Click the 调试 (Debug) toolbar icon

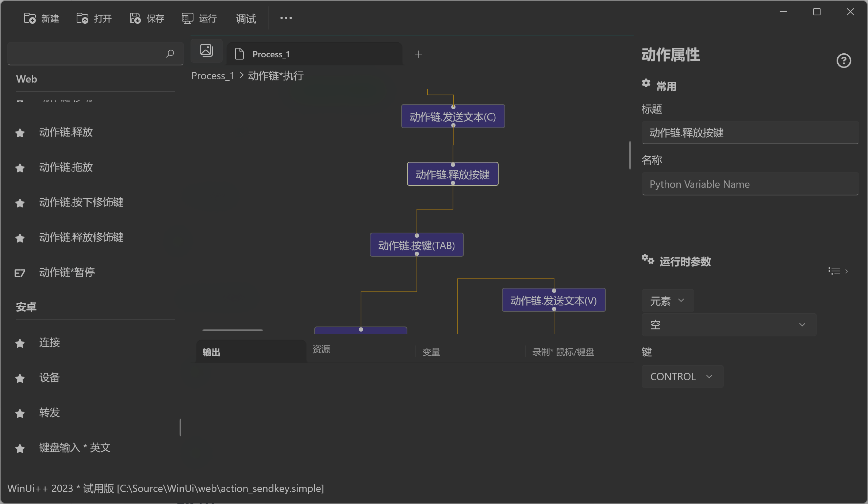click(245, 19)
